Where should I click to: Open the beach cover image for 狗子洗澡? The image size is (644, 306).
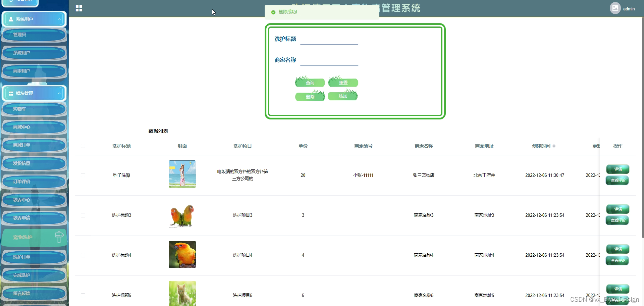point(182,174)
